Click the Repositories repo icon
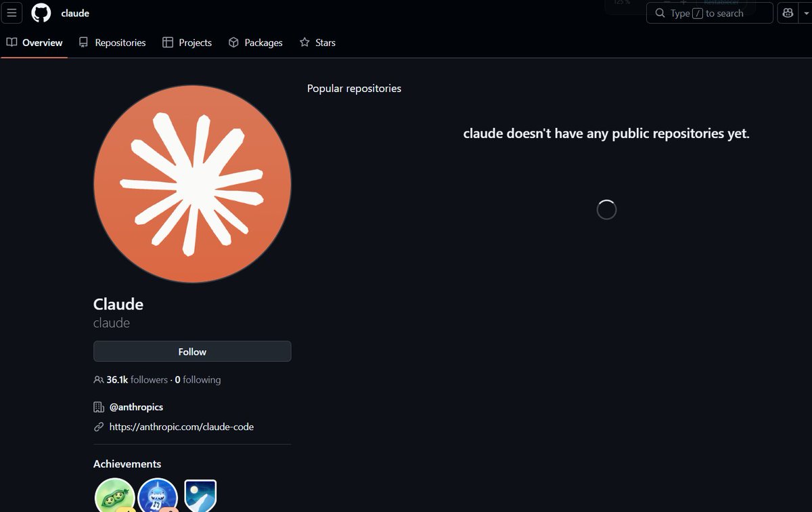Viewport: 812px width, 512px height. (84, 42)
